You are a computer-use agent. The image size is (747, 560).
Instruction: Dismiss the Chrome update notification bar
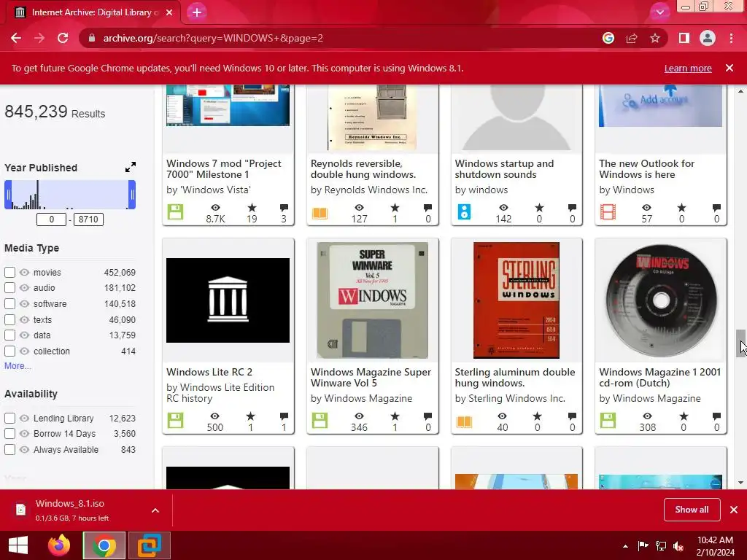(729, 68)
